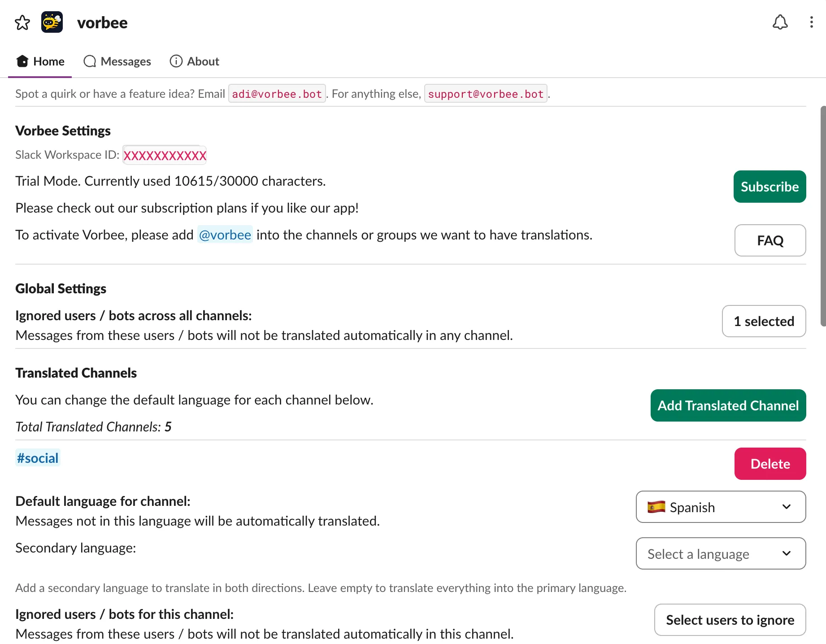
Task: Click the masked Slack Workspace ID value
Action: coord(165,155)
